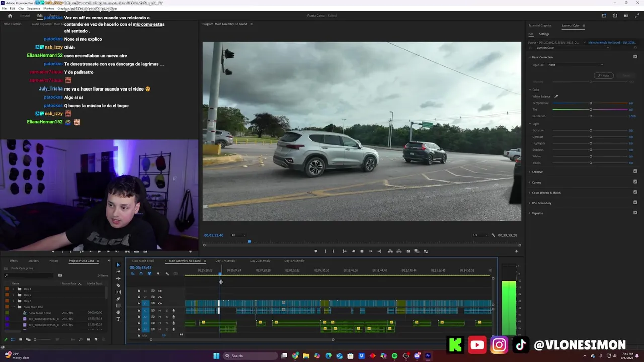Click the Extract button
This screenshot has height=362, width=644.
click(399, 251)
